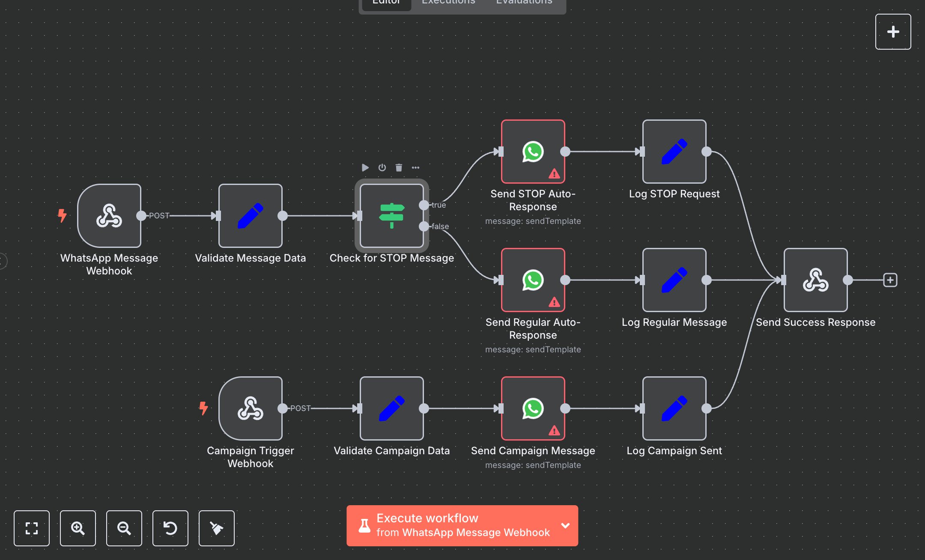Screen dimensions: 925x560
Task: Click the plus after Send Success Response
Action: (891, 280)
